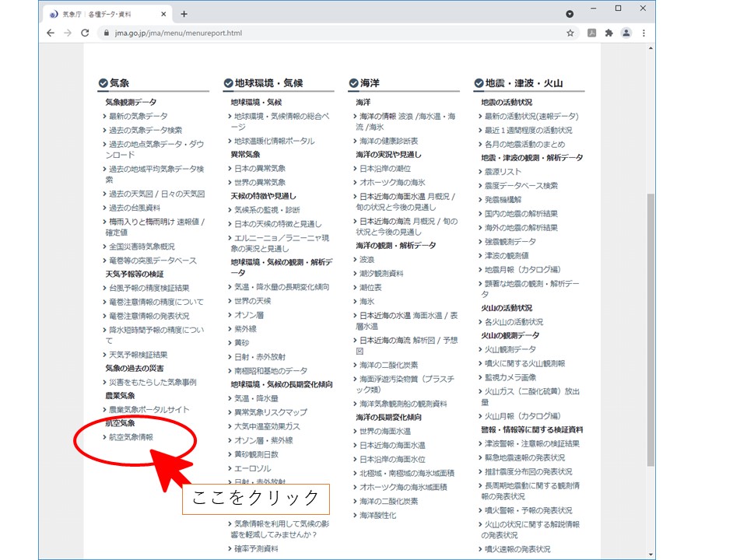Open a new browser tab
Viewport: 747px width, 560px height.
pos(184,14)
